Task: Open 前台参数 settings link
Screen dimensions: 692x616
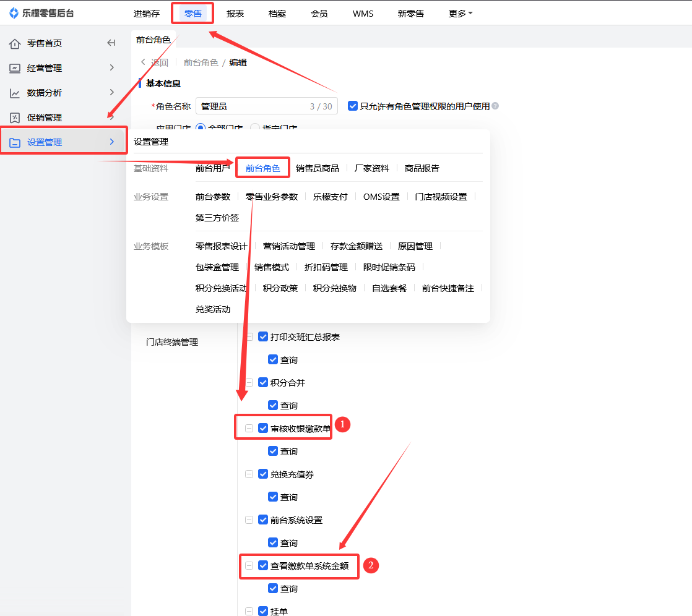Action: 213,197
